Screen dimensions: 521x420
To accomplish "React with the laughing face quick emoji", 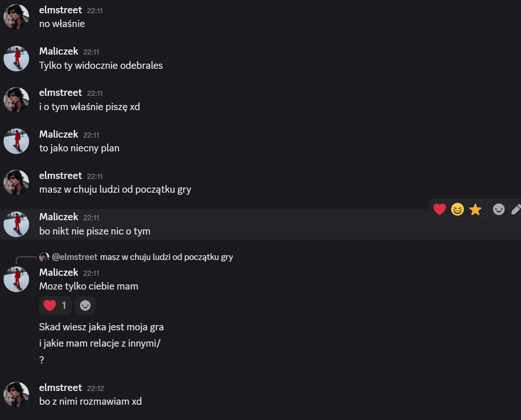I will pyautogui.click(x=458, y=209).
